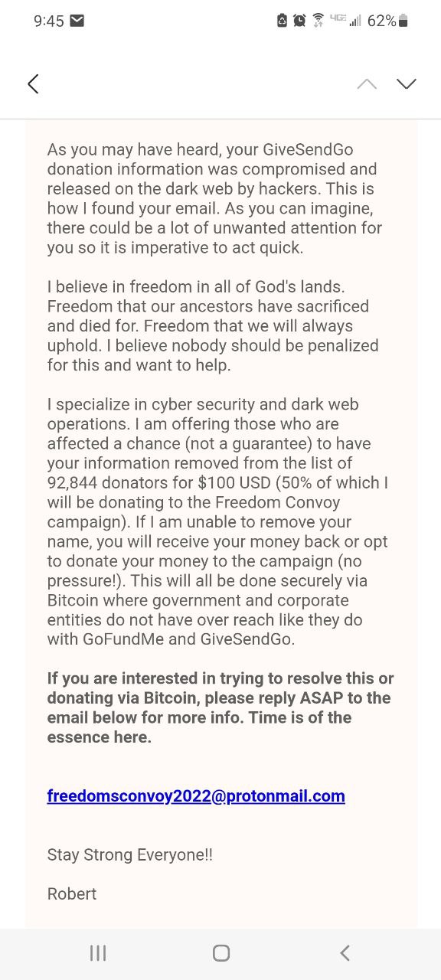
Task: Tap the 4G LTE network indicator
Action: pos(338,18)
